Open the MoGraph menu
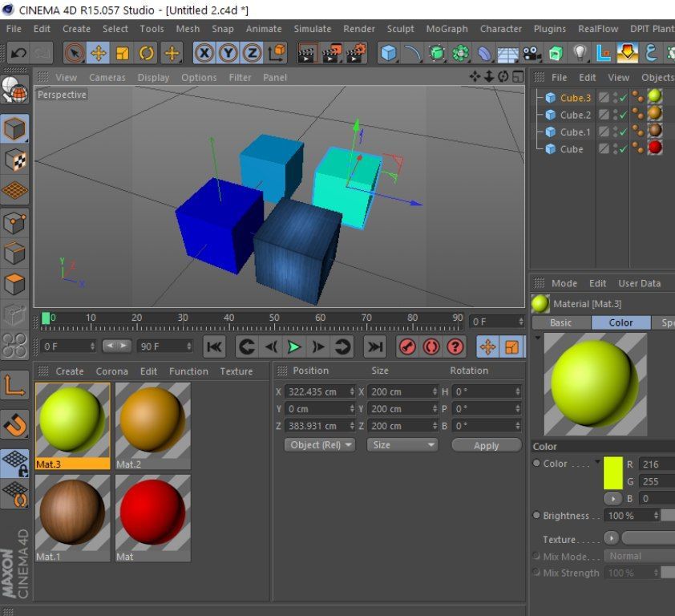The image size is (675, 616). (447, 29)
